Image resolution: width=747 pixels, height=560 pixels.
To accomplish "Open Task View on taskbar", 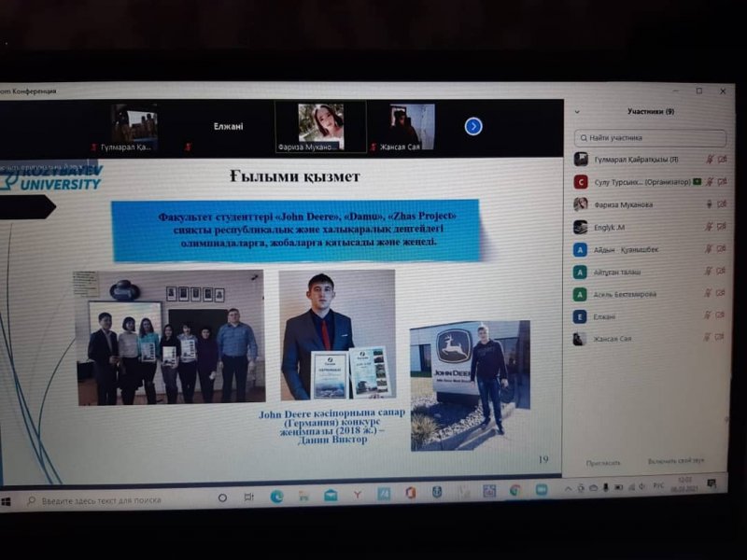I will [x=248, y=497].
